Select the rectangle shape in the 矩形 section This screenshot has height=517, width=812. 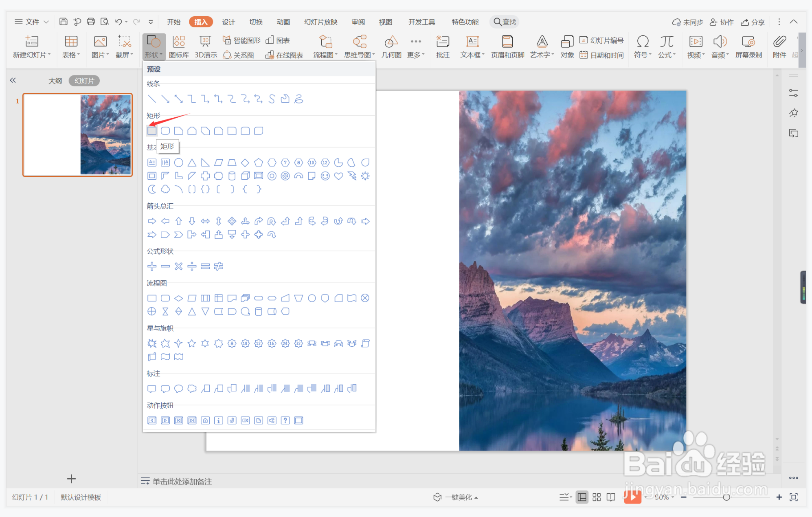coord(152,131)
